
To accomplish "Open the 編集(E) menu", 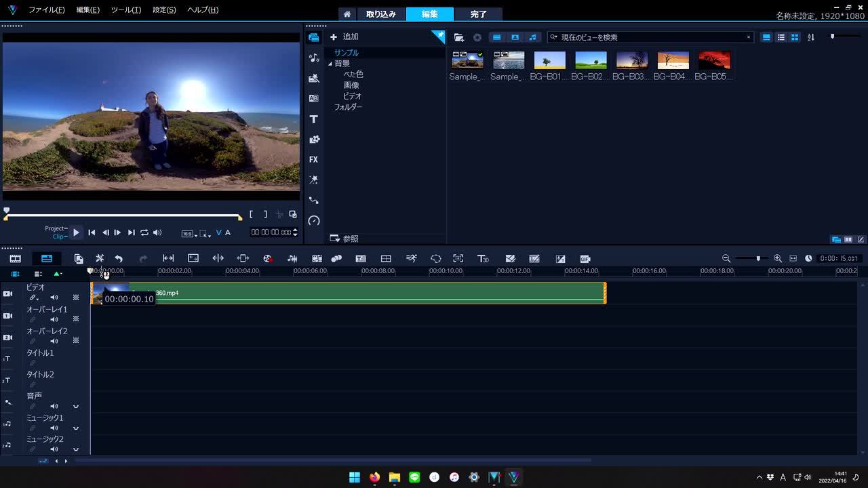I will click(88, 10).
